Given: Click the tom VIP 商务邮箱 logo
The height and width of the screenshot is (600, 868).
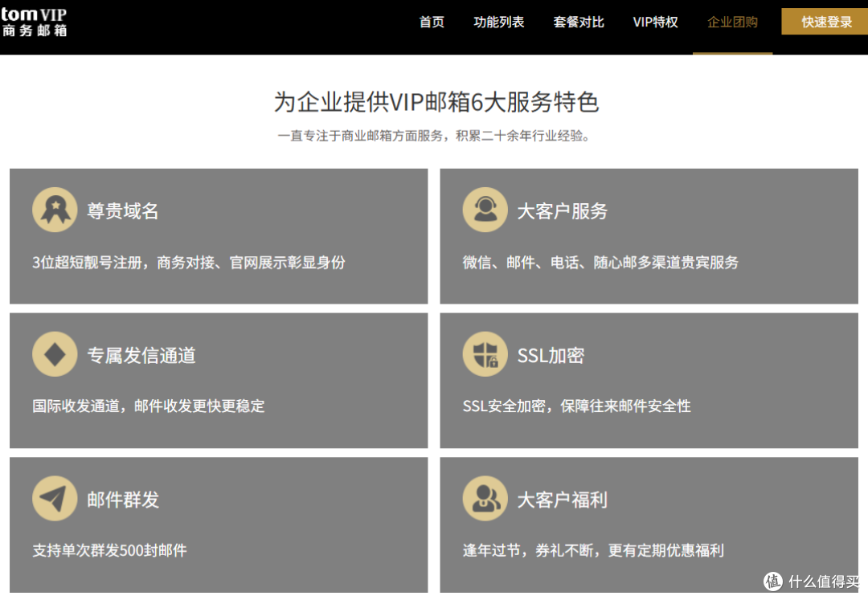Looking at the screenshot, I should (34, 22).
